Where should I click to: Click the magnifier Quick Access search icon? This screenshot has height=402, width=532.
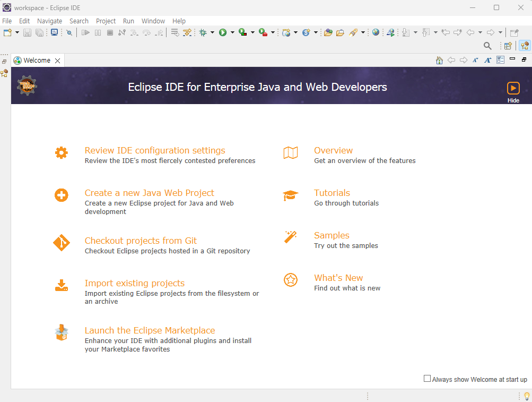click(x=487, y=46)
